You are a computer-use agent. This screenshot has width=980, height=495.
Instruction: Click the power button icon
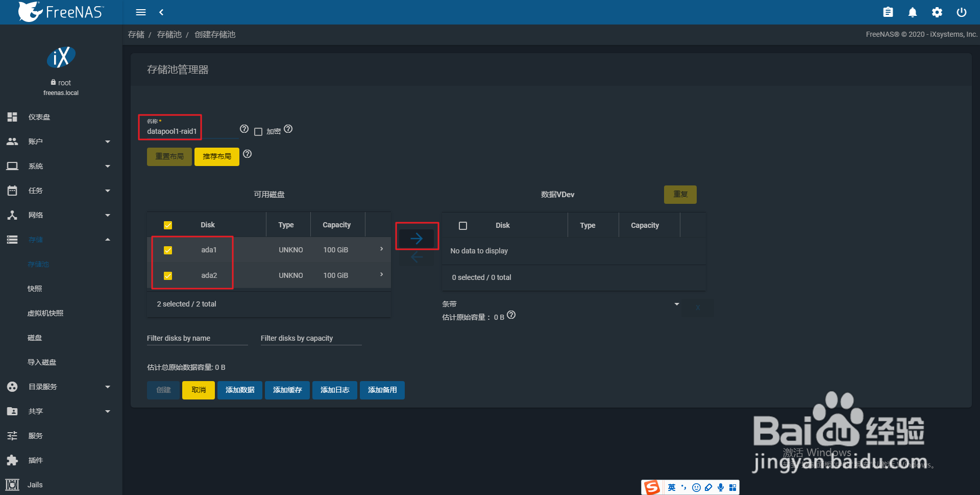coord(962,12)
